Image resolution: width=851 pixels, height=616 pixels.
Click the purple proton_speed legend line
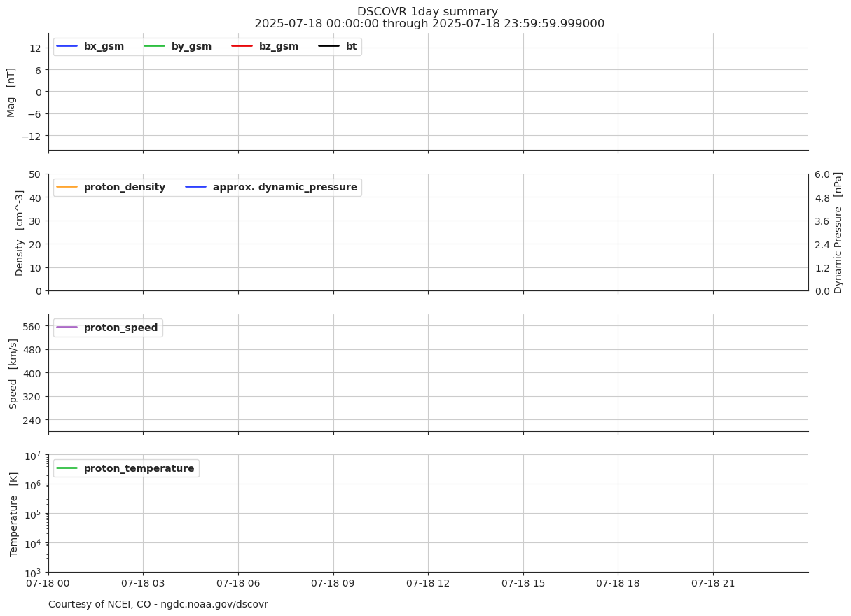(67, 328)
